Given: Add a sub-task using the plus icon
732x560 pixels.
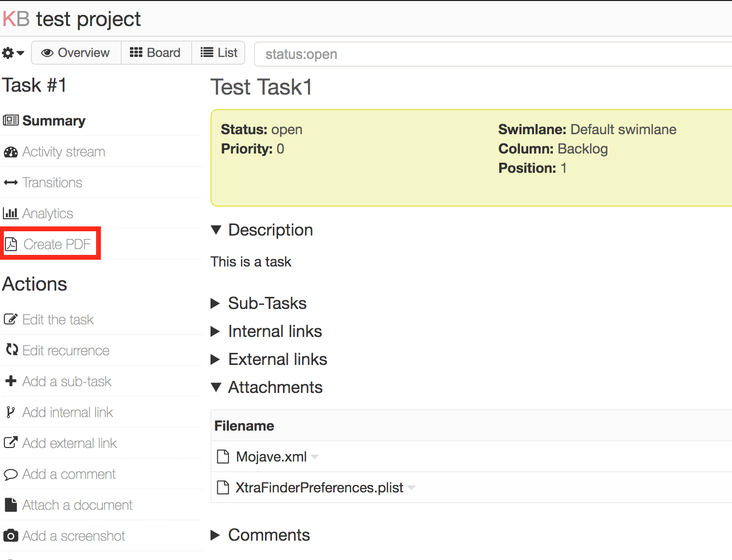Looking at the screenshot, I should (x=11, y=381).
